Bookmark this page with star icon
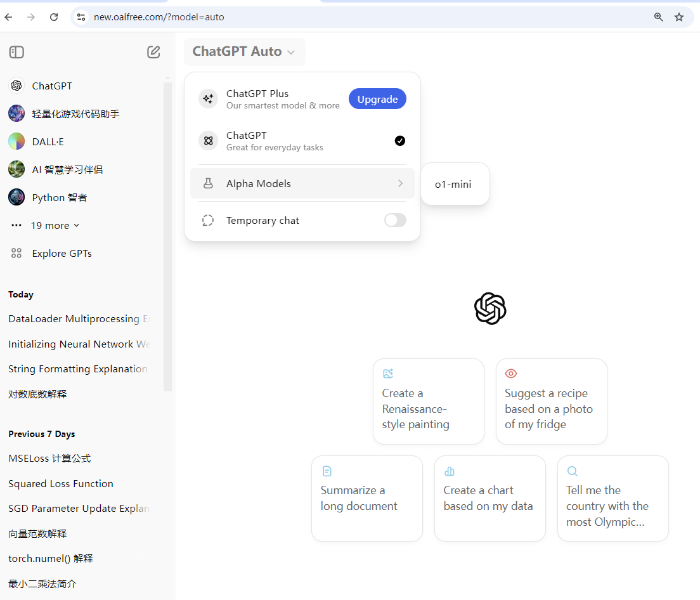Viewport: 700px width, 600px height. click(679, 17)
